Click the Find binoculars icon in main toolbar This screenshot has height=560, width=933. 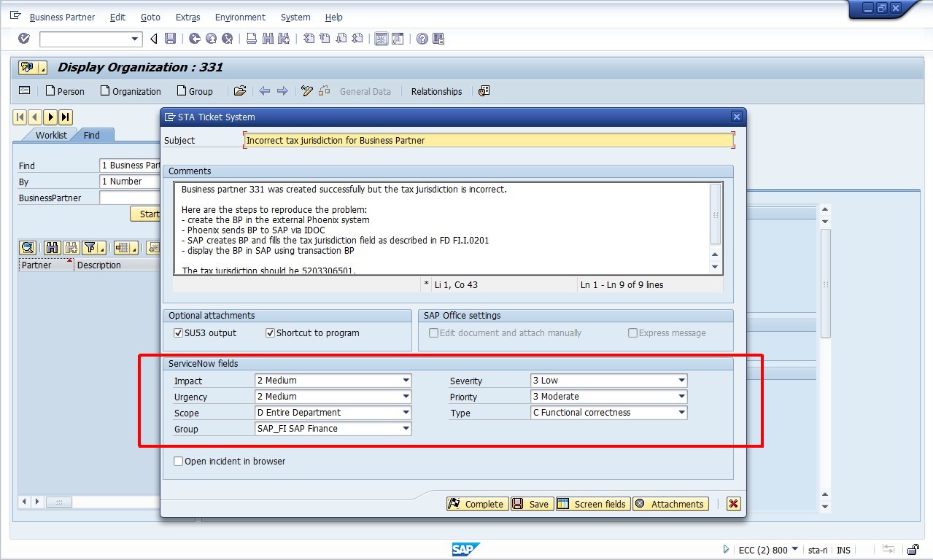coord(267,39)
